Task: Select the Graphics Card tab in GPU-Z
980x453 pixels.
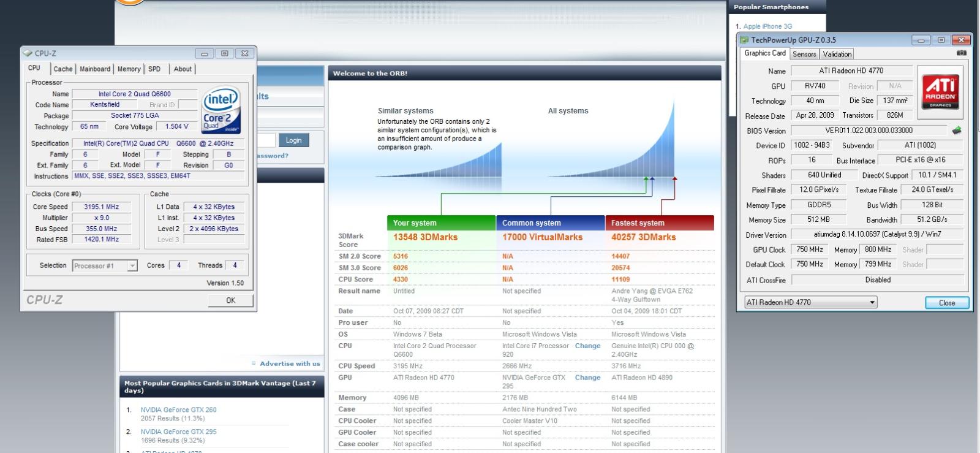Action: click(764, 53)
